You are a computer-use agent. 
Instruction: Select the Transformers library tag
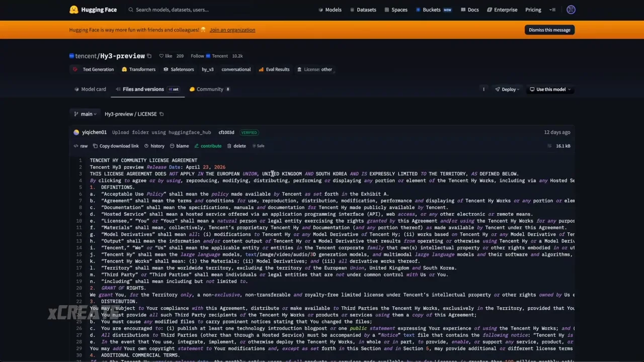(x=138, y=69)
